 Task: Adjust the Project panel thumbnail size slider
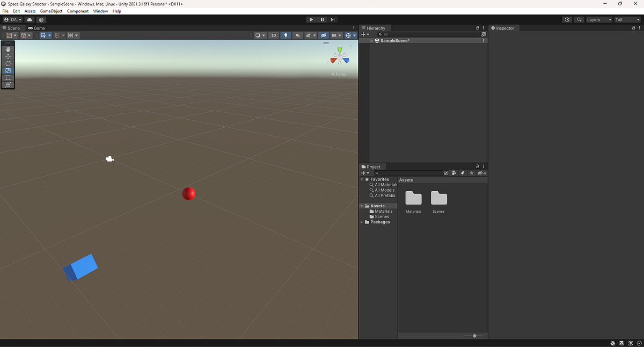pos(474,336)
